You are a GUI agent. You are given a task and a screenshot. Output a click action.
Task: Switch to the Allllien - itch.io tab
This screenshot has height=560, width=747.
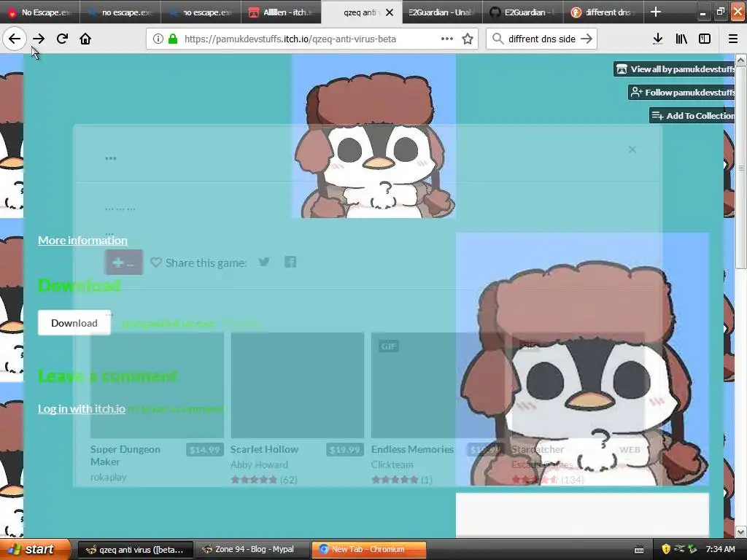point(281,12)
